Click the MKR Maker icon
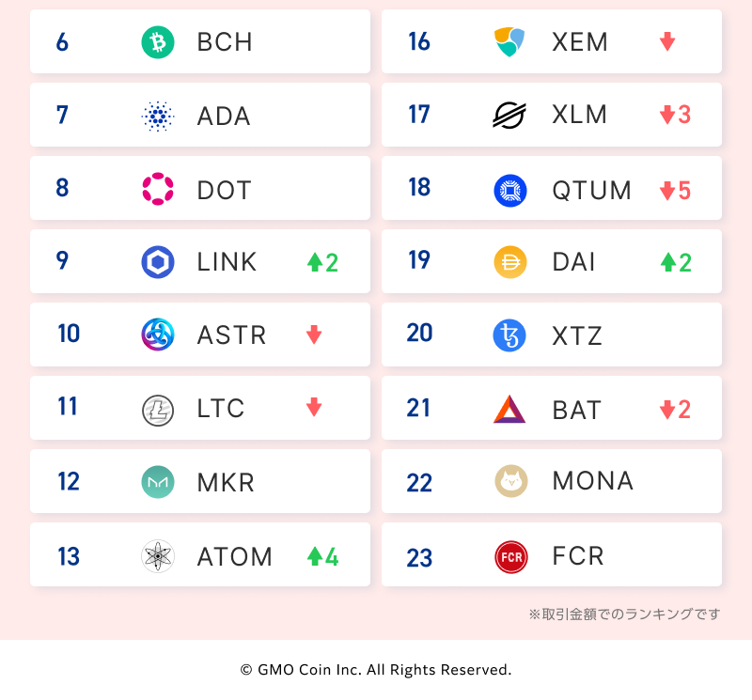Image resolution: width=752 pixels, height=700 pixels. pos(158,482)
